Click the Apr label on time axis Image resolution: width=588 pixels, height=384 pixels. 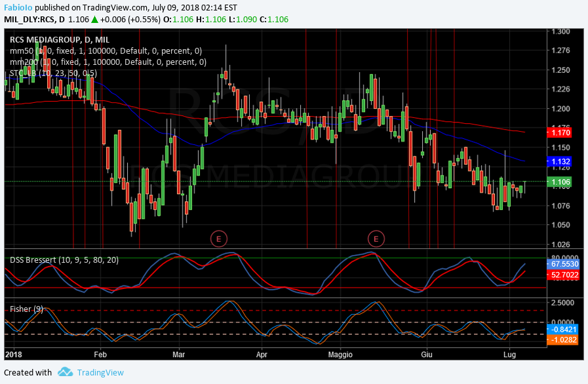(x=262, y=355)
